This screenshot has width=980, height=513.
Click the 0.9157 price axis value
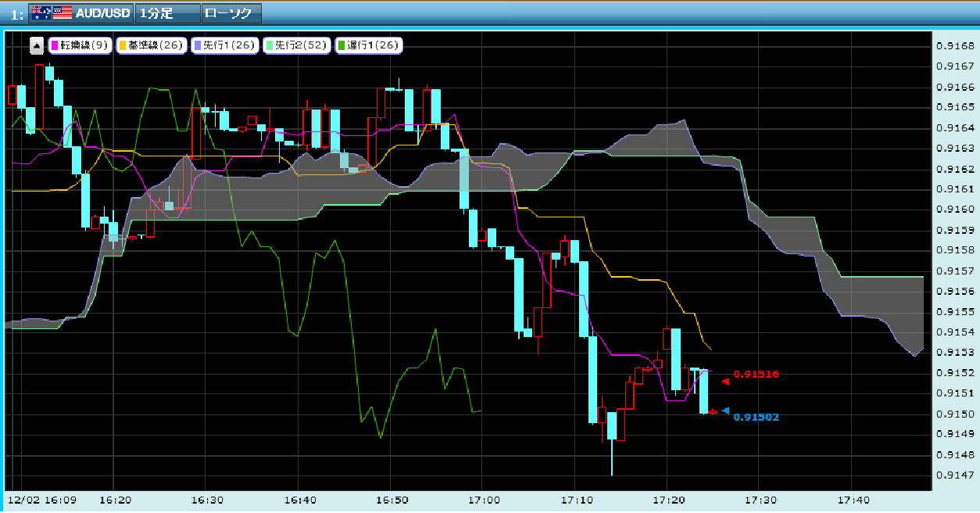click(x=955, y=271)
